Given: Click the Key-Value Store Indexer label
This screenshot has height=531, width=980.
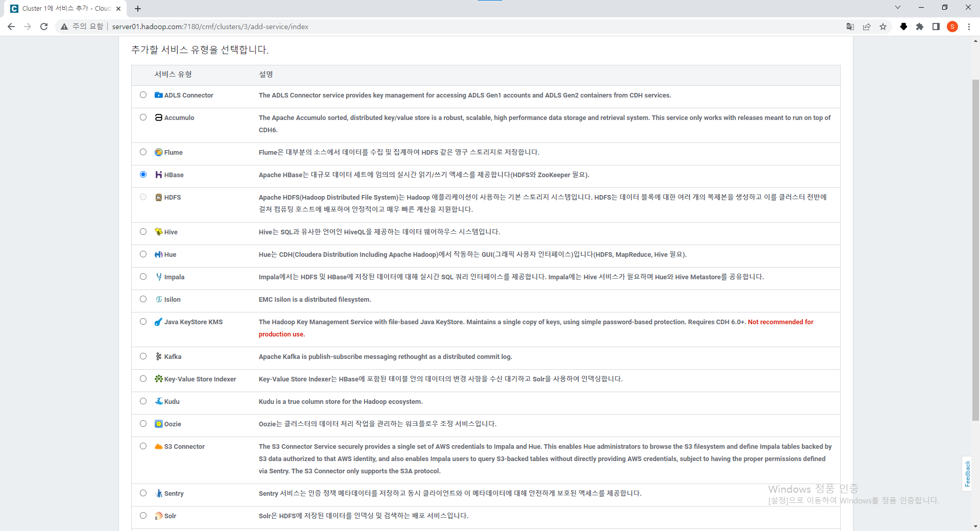Looking at the screenshot, I should coord(200,379).
